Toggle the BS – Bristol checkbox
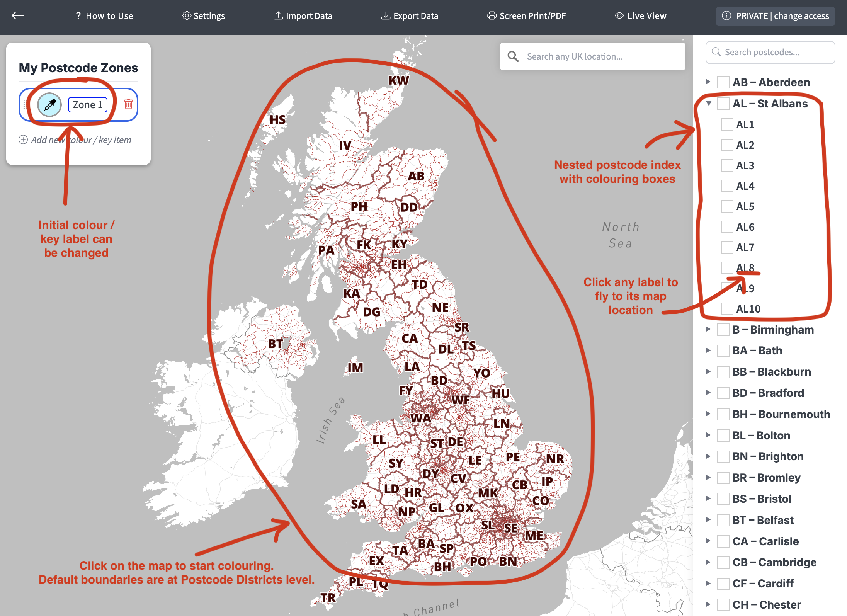This screenshot has width=847, height=616. [723, 499]
